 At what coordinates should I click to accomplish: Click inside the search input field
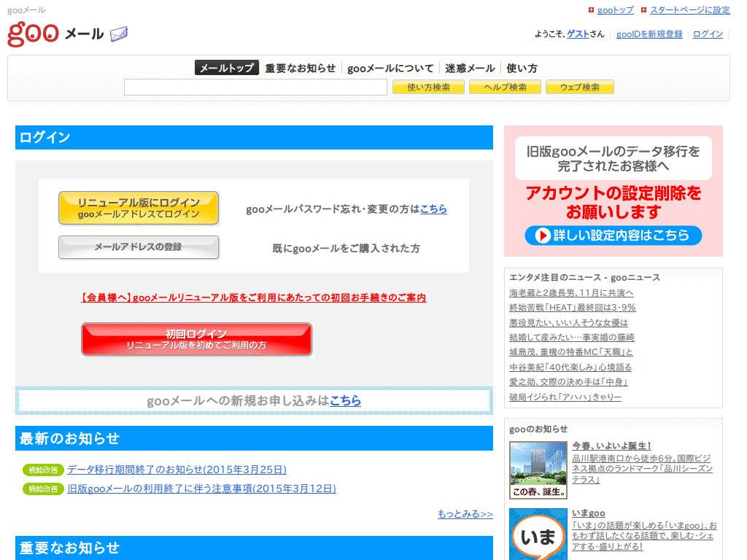point(255,87)
